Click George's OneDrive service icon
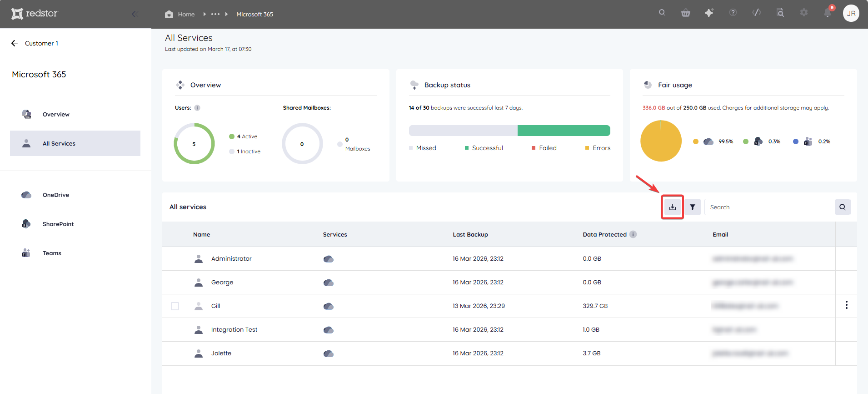 click(x=329, y=283)
